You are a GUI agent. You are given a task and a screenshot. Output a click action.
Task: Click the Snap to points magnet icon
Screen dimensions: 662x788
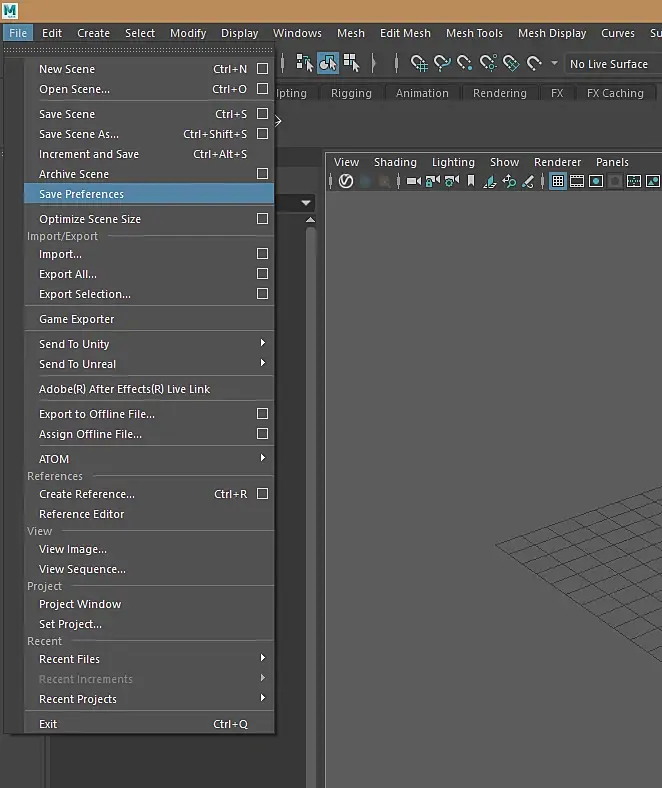[x=464, y=63]
